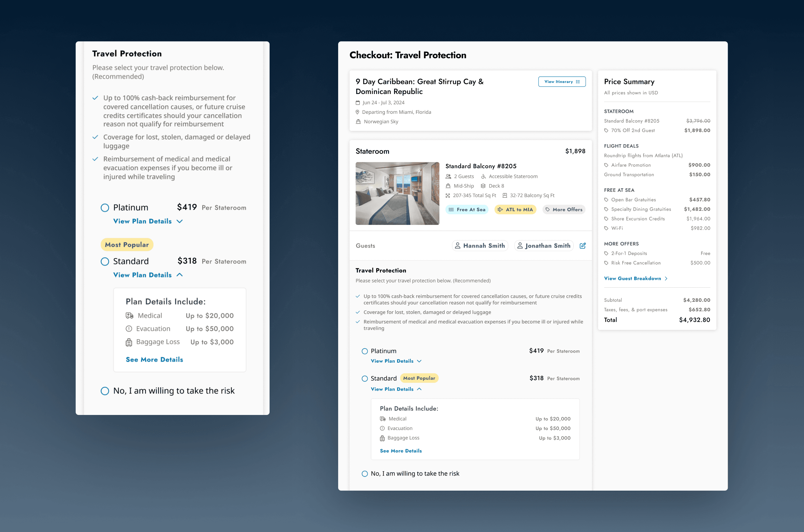Click tag icon beside Risk Free Cancellation

pyautogui.click(x=606, y=263)
